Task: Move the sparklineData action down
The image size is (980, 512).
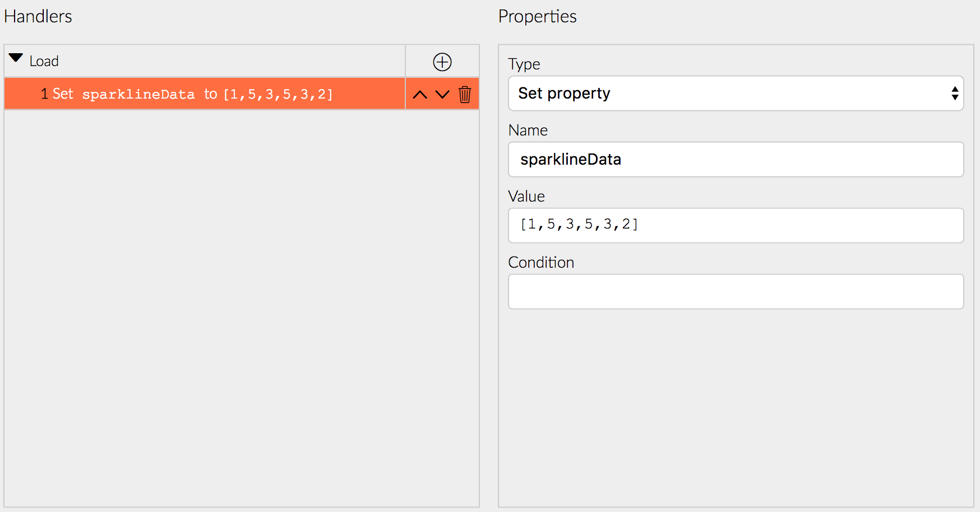Action: point(442,95)
